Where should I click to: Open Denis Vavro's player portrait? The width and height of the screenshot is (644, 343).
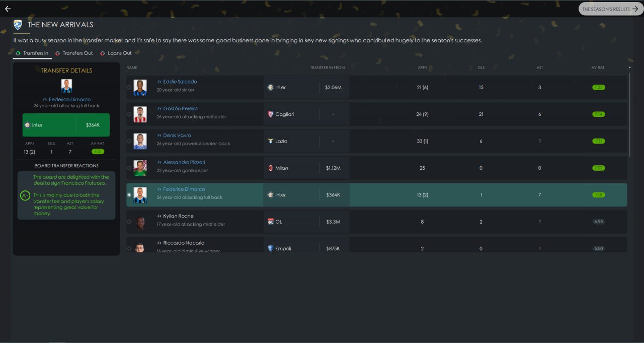point(140,141)
